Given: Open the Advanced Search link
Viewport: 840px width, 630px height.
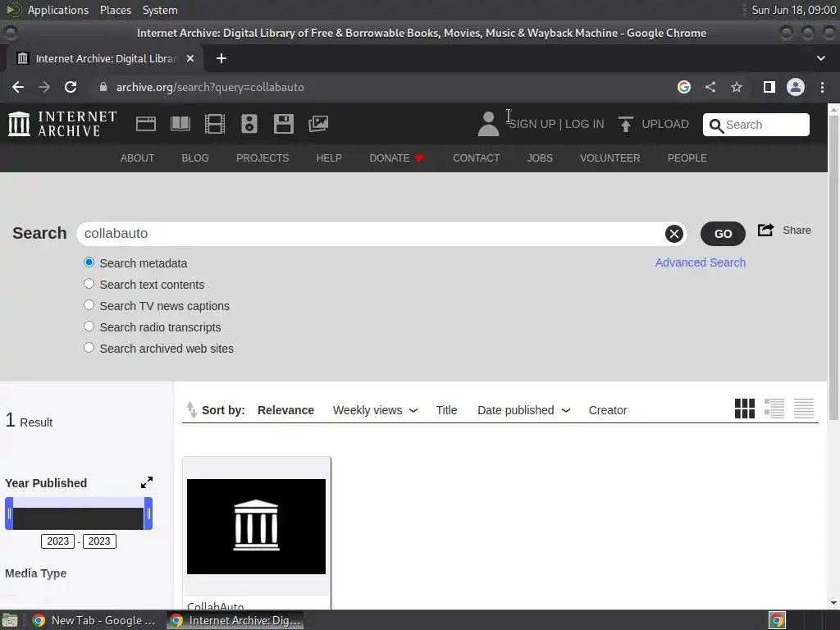Looking at the screenshot, I should click(x=701, y=262).
